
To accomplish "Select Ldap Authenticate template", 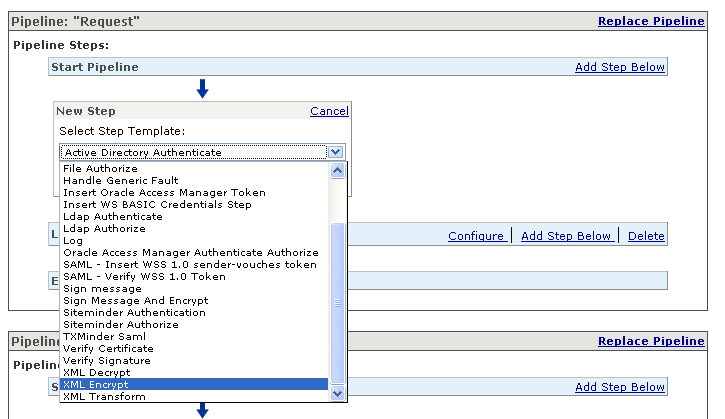I will coord(194,216).
